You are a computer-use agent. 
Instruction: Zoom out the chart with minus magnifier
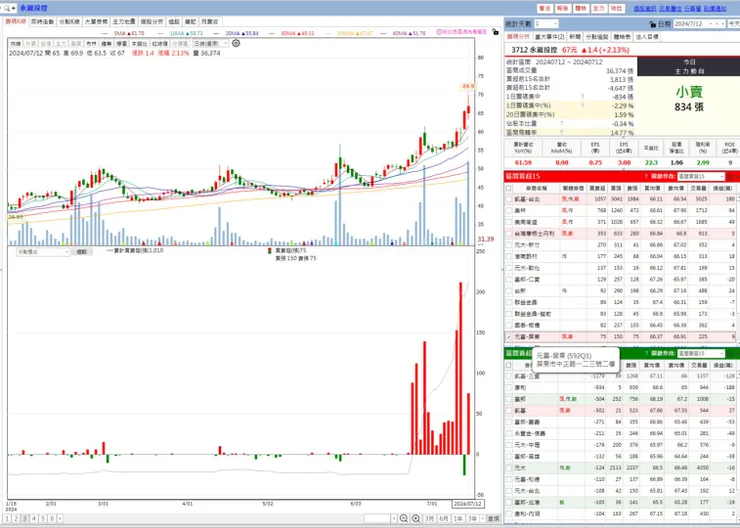404,519
